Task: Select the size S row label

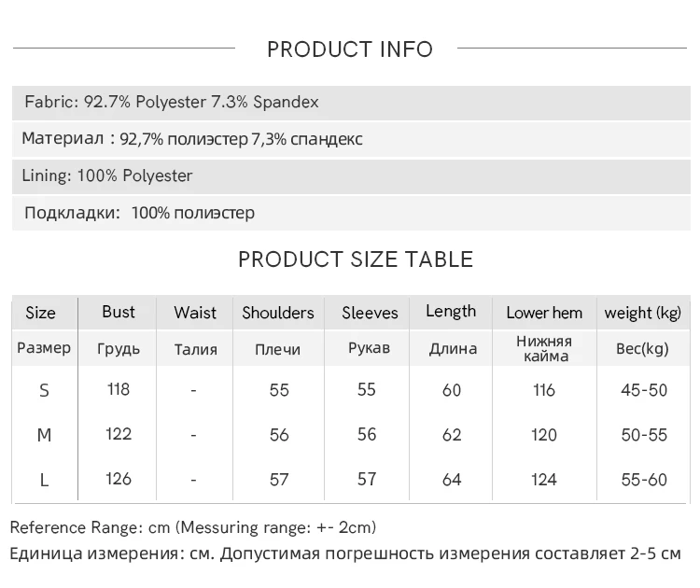Action: [44, 391]
